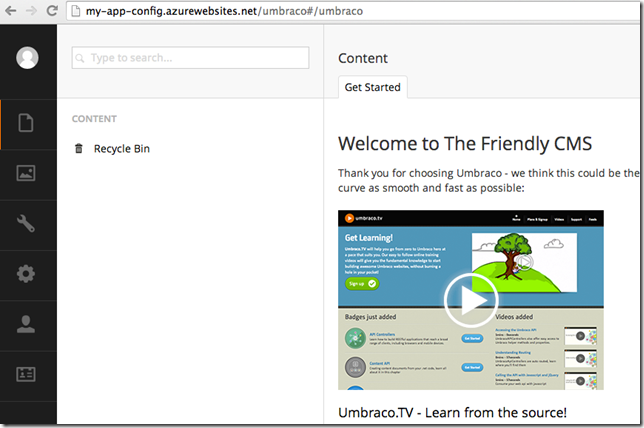This screenshot has height=428, width=644.
Task: Click 'Umbraco.TV - Learn from the source!' heading
Action: 452,412
